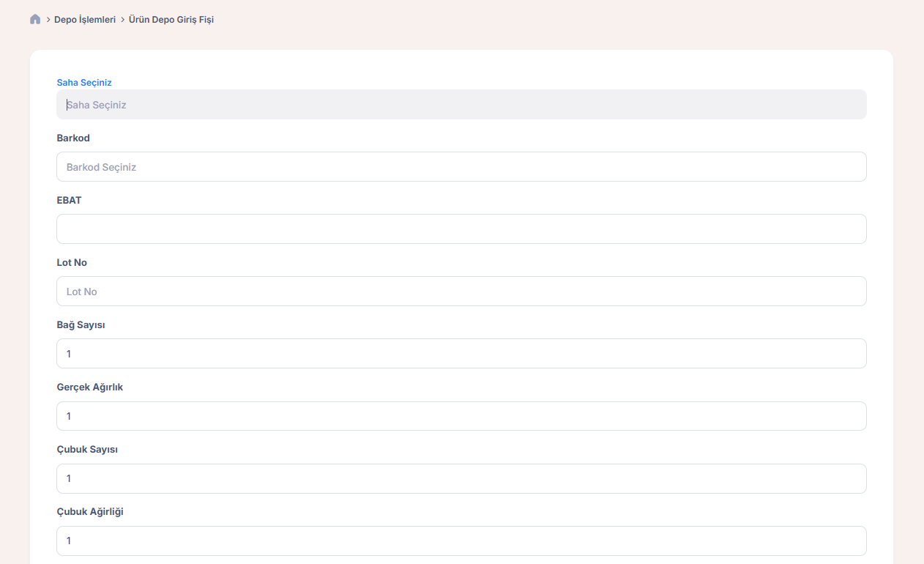This screenshot has height=564, width=924.
Task: Click the Barkod label above its field
Action: pos(73,138)
